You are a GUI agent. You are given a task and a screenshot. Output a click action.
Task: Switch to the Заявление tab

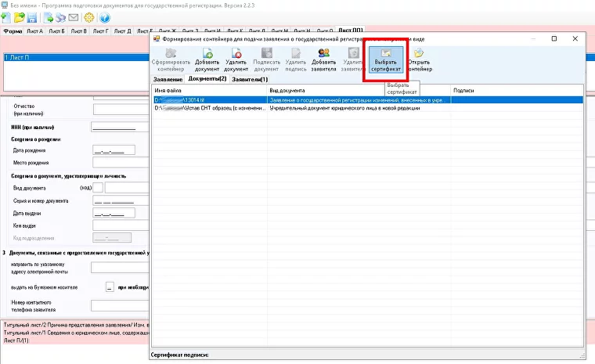pyautogui.click(x=168, y=79)
